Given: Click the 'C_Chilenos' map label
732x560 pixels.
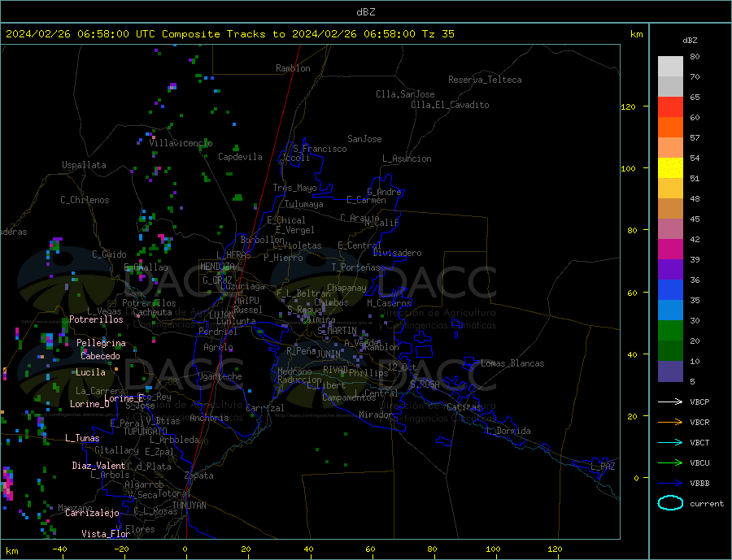Looking at the screenshot, I should pos(85,200).
